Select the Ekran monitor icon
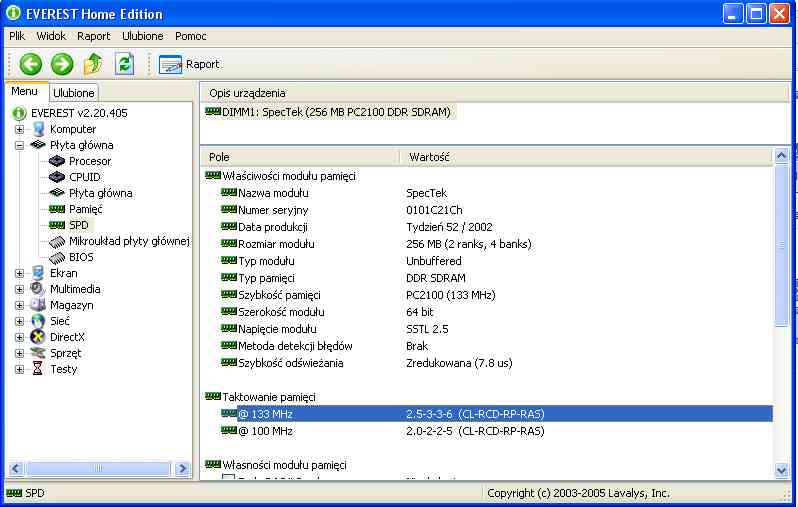 tap(38, 273)
